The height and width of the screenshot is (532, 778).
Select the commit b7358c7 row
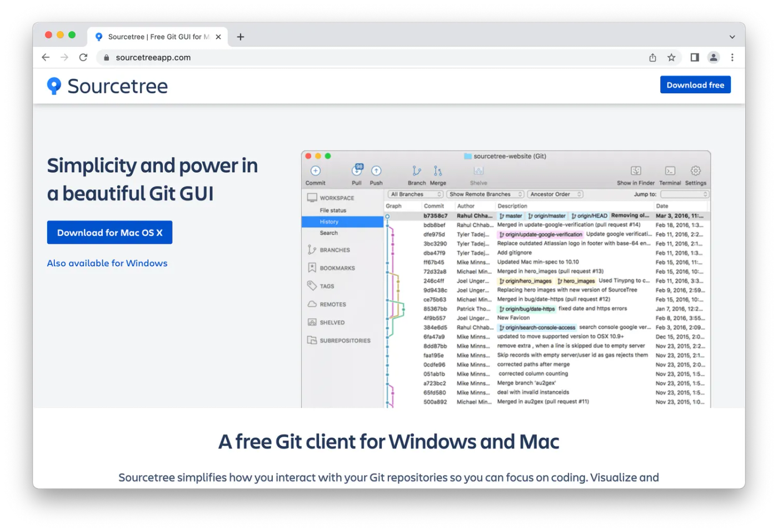[528, 215]
